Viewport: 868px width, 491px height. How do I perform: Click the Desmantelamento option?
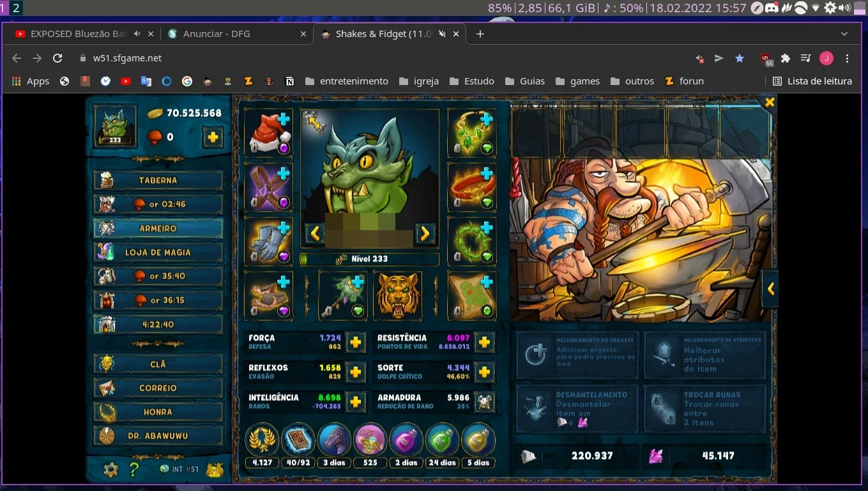pos(577,409)
